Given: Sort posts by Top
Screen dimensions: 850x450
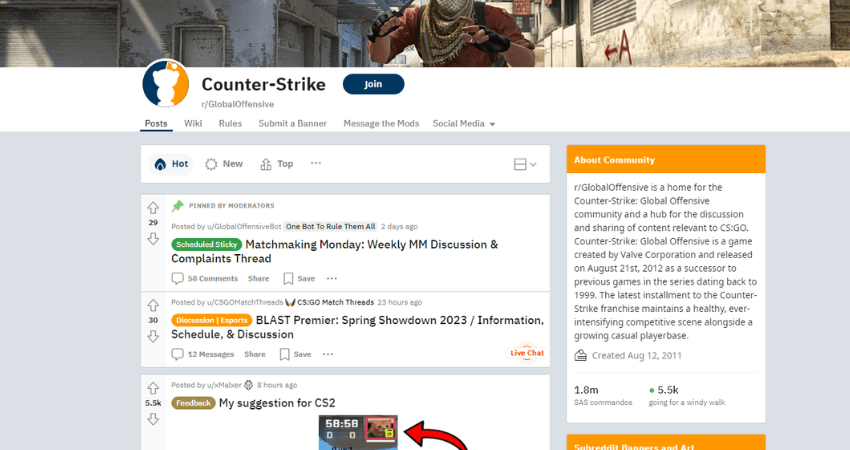Looking at the screenshot, I should click(276, 164).
